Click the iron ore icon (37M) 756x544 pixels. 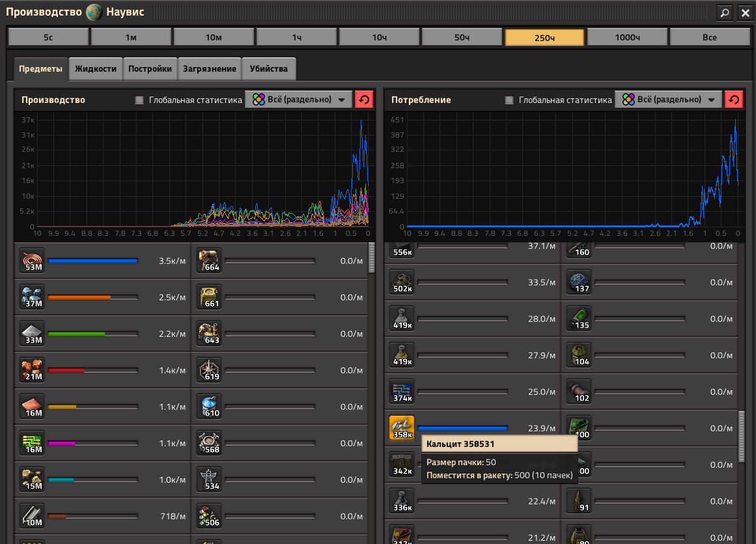(x=32, y=297)
